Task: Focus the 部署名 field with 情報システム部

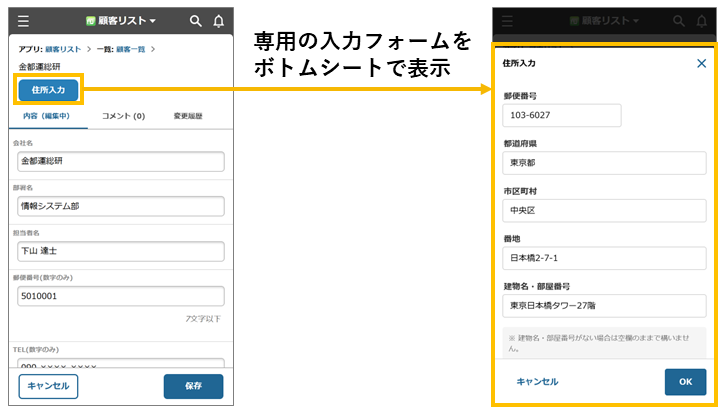Action: coord(121,206)
